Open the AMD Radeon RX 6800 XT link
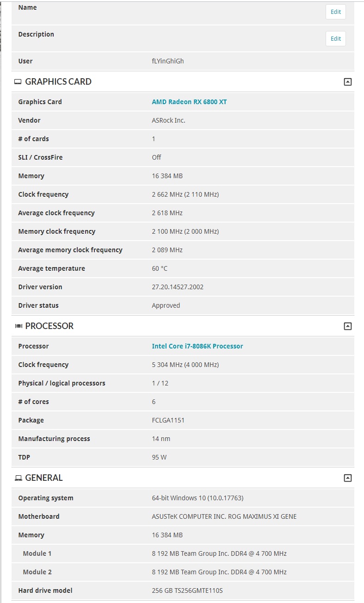This screenshot has height=603, width=364. point(189,102)
